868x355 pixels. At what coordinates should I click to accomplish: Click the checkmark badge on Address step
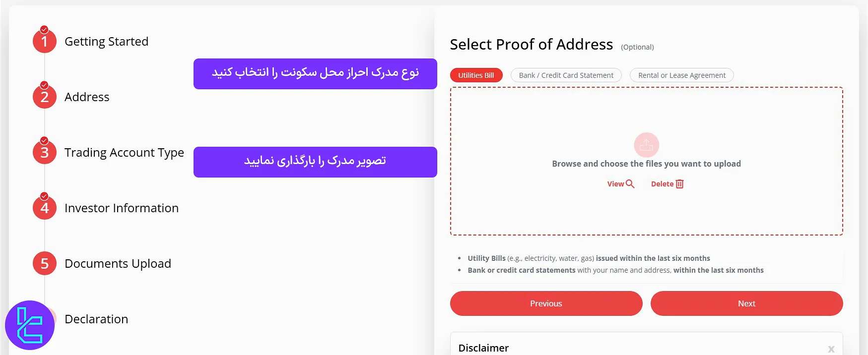[44, 84]
